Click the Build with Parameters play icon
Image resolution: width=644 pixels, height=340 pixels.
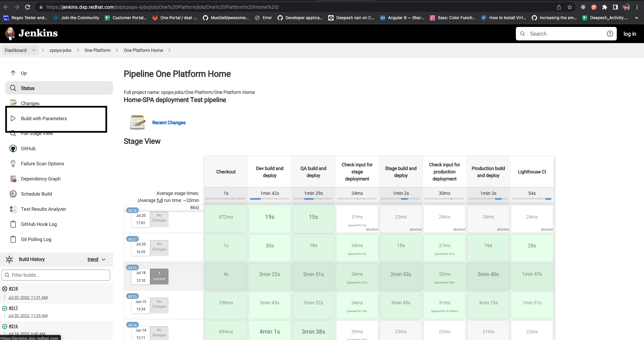coord(13,118)
